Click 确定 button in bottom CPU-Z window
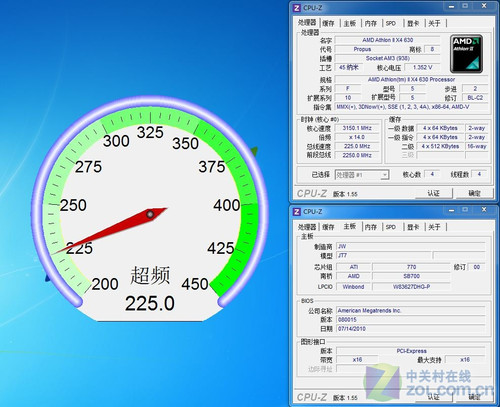The height and width of the screenshot is (407, 500). click(474, 397)
